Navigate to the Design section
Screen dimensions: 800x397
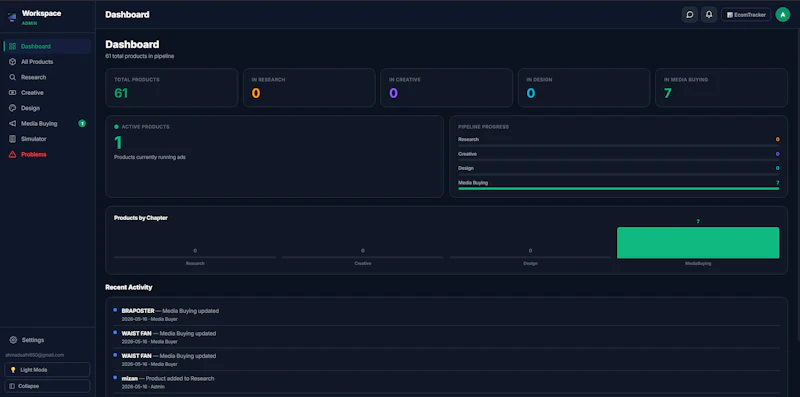click(x=47, y=108)
